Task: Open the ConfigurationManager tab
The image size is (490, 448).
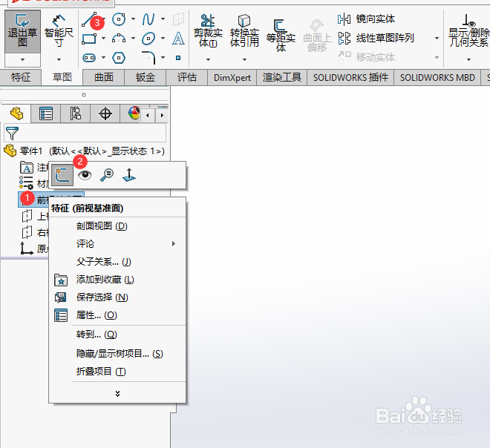Action: [x=75, y=113]
